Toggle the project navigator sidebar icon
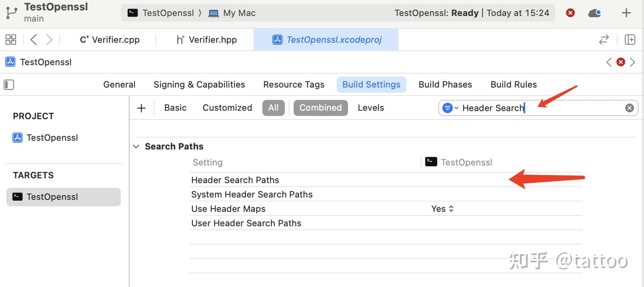The height and width of the screenshot is (287, 644). point(9,84)
